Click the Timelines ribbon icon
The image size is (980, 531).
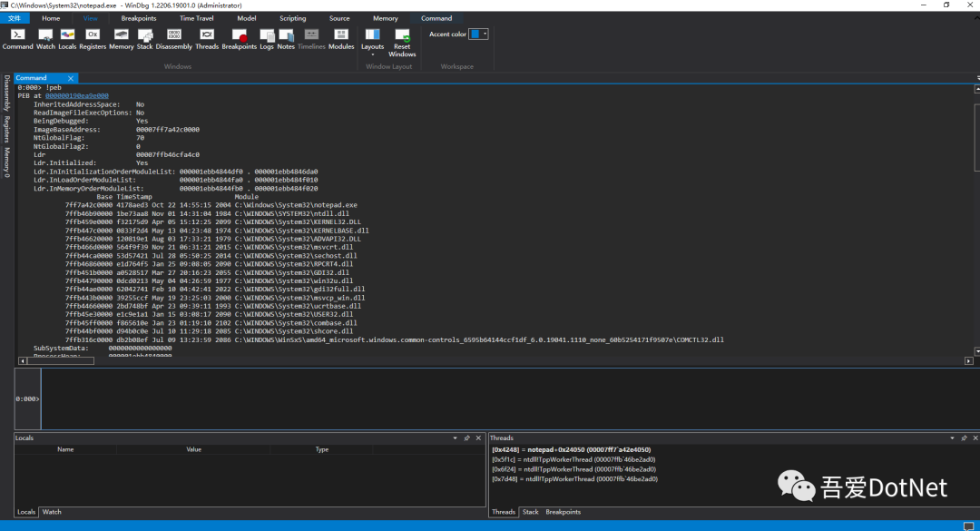(311, 39)
